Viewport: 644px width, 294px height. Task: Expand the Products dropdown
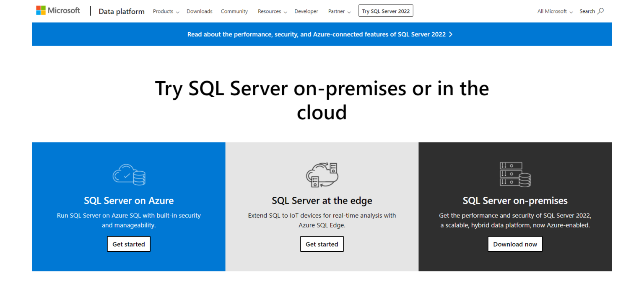click(x=166, y=11)
